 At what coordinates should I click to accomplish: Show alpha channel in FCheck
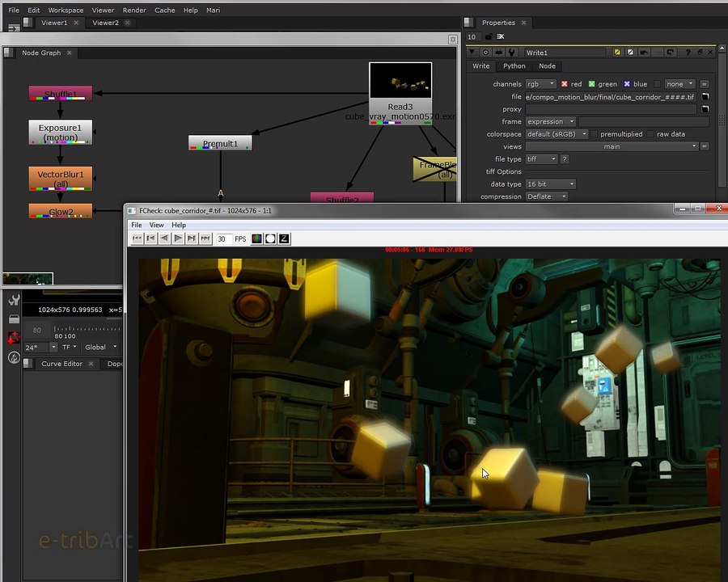[x=270, y=238]
